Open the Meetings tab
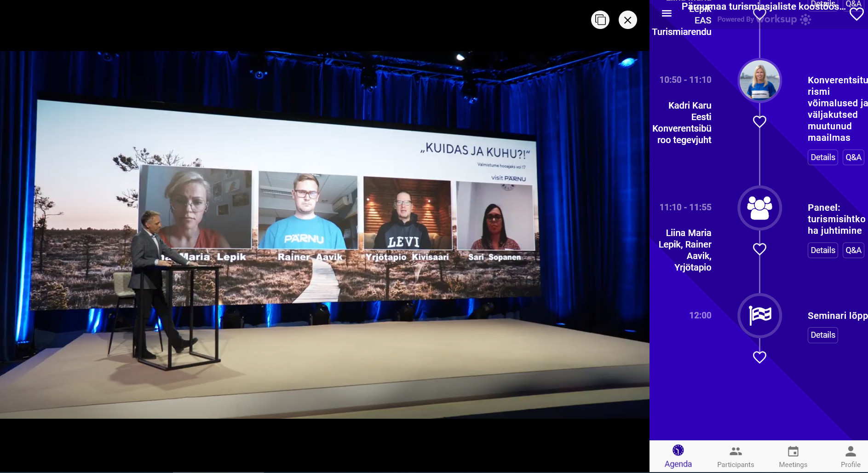 pos(793,456)
